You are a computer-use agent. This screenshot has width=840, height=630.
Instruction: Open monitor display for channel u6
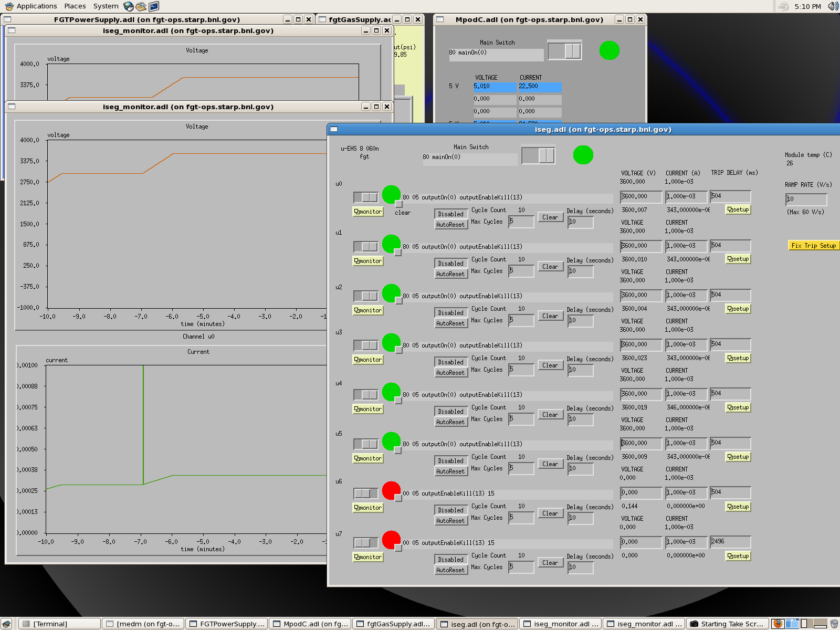click(x=368, y=508)
